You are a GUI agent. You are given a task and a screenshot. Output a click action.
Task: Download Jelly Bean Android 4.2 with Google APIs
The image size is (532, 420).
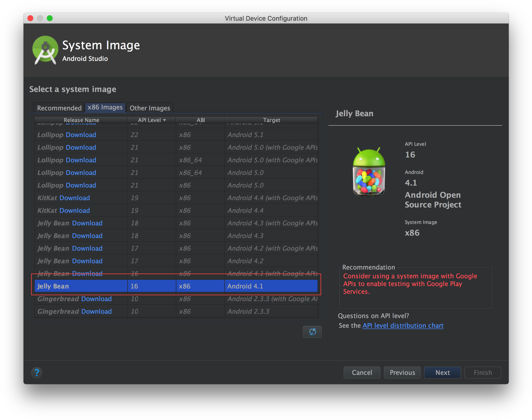pyautogui.click(x=87, y=248)
